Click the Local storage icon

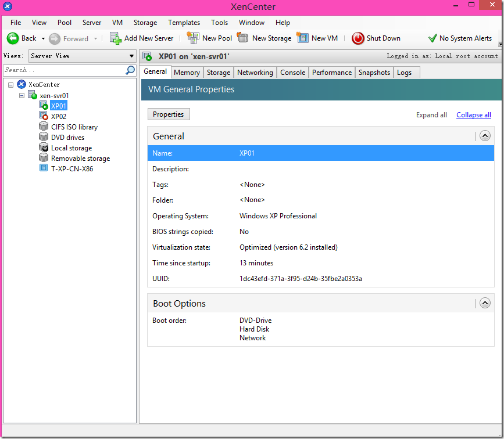(x=44, y=147)
